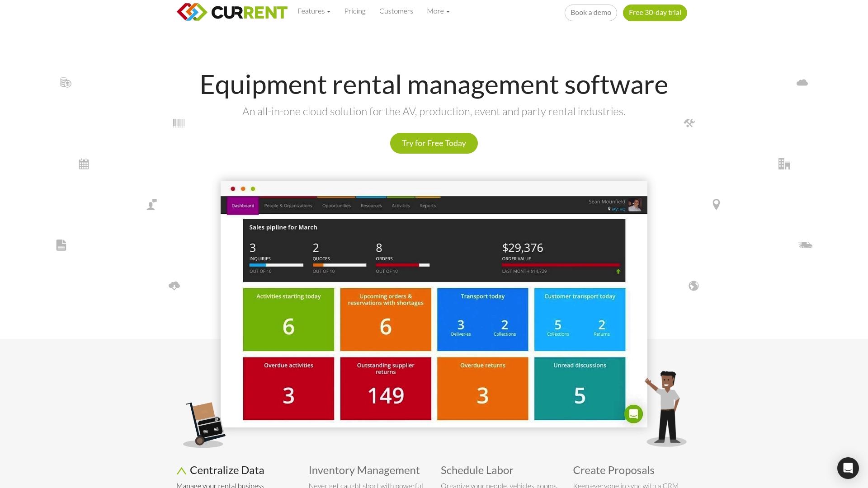Click the delivery truck icon on the right side

[805, 245]
